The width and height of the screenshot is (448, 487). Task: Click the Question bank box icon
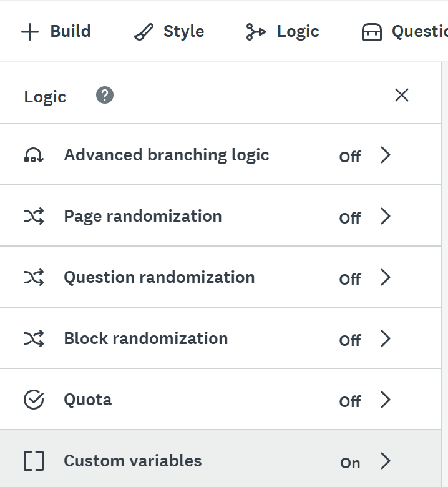point(372,32)
